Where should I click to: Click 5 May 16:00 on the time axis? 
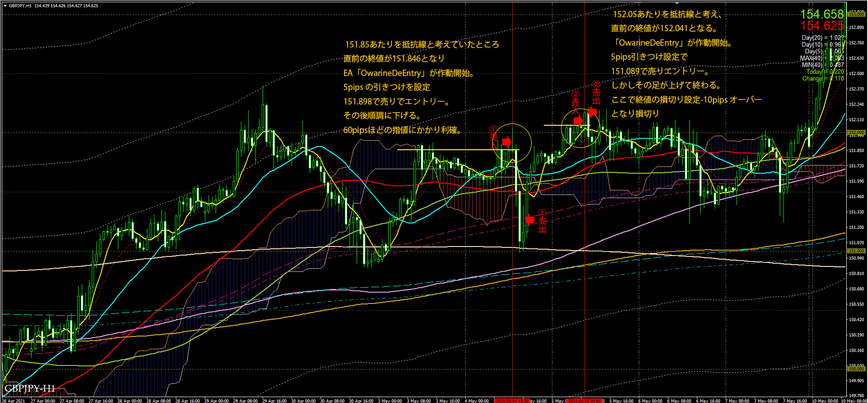tap(621, 401)
